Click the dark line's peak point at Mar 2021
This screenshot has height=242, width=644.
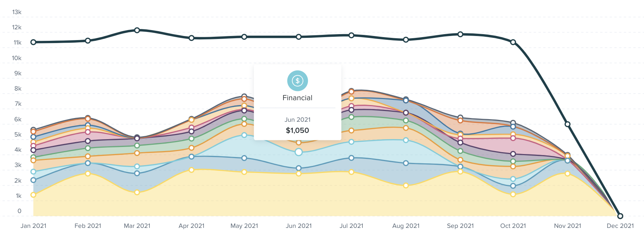(137, 30)
